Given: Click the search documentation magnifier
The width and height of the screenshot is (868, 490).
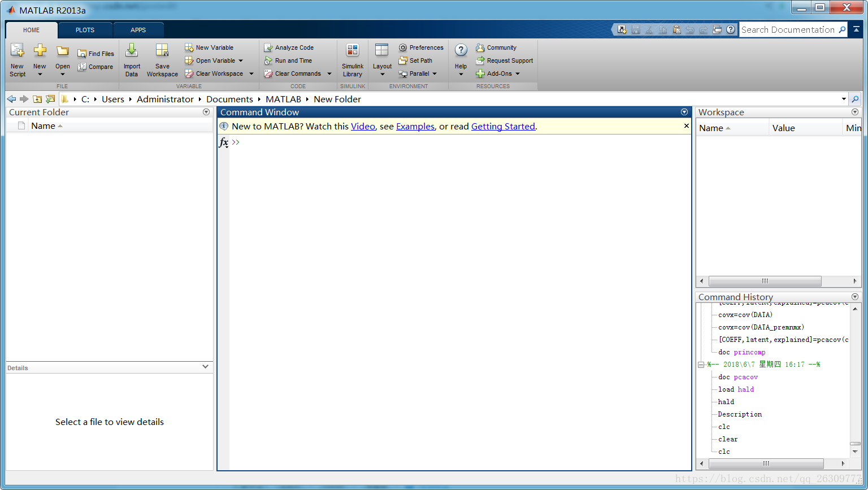Looking at the screenshot, I should click(x=842, y=29).
